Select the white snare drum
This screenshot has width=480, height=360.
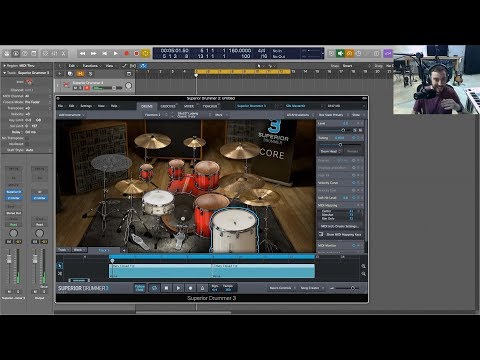point(158,202)
